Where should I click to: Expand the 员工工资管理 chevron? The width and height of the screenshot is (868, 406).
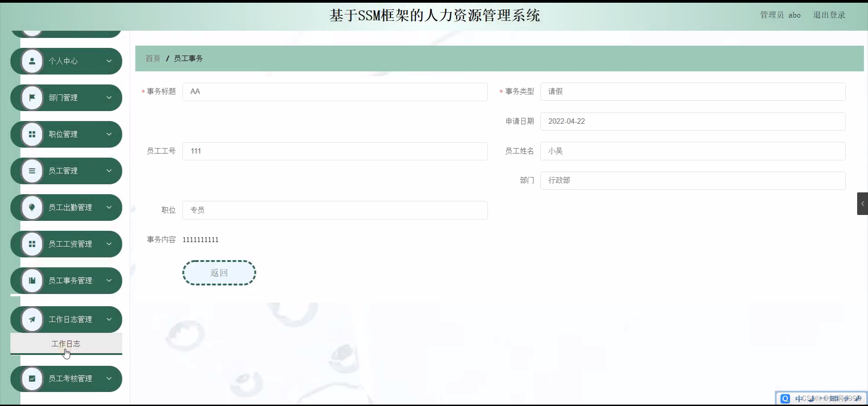pos(109,244)
